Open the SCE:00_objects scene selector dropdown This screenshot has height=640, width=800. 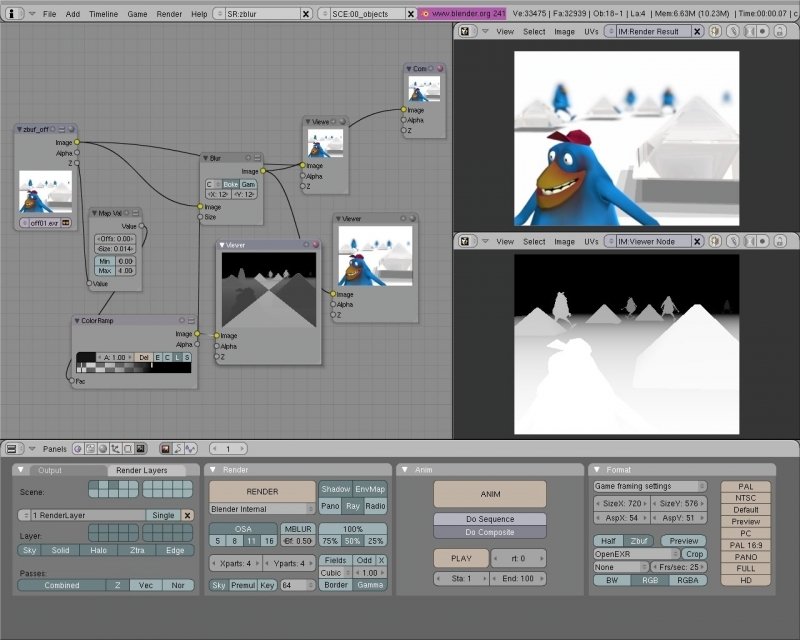[x=324, y=14]
